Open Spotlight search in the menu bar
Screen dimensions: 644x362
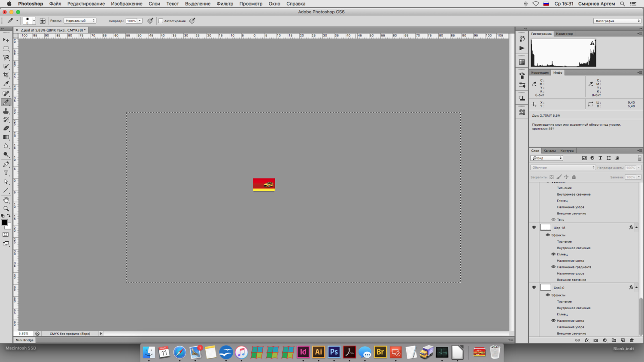622,4
